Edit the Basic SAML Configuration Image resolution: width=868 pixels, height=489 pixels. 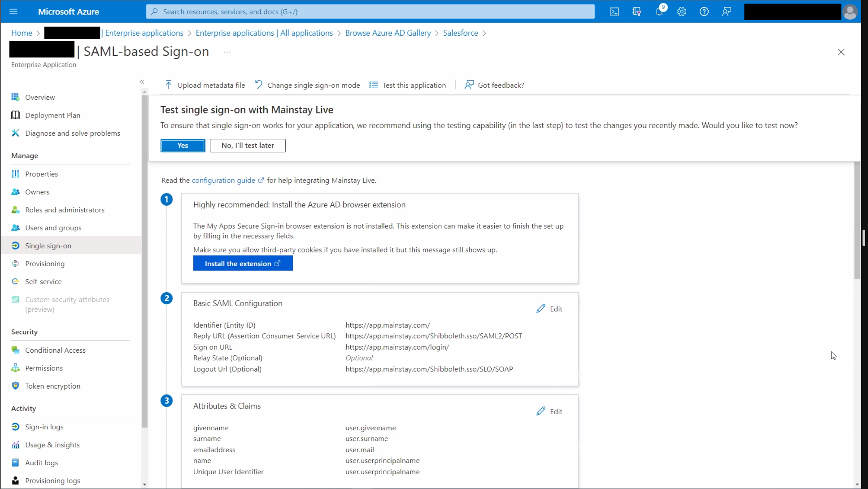point(549,309)
